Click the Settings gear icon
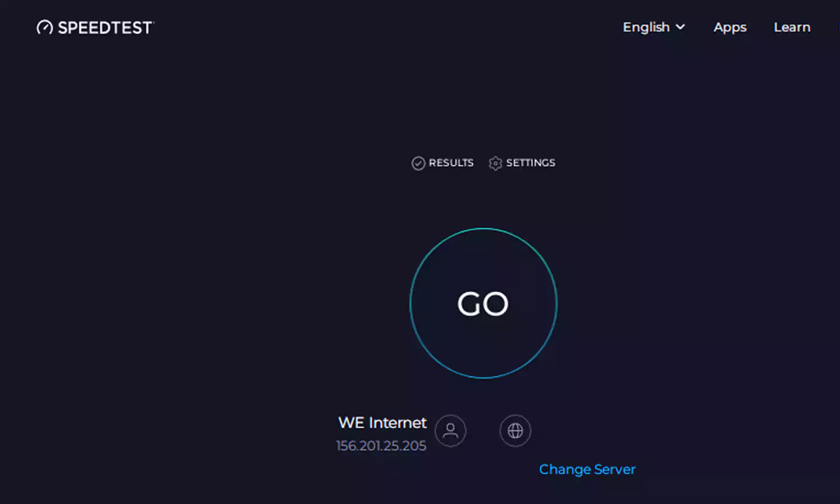This screenshot has width=840, height=504. (495, 163)
